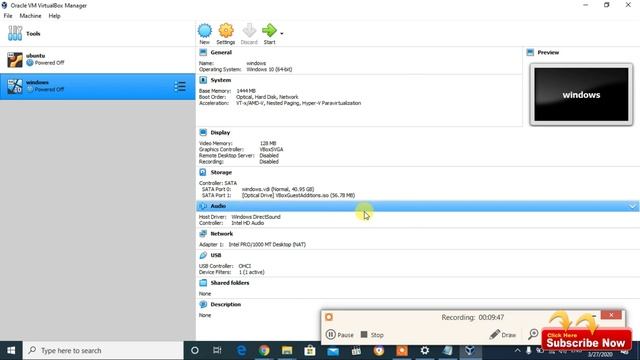Open Task View on taskbar
The width and height of the screenshot is (640, 360).
(217, 351)
